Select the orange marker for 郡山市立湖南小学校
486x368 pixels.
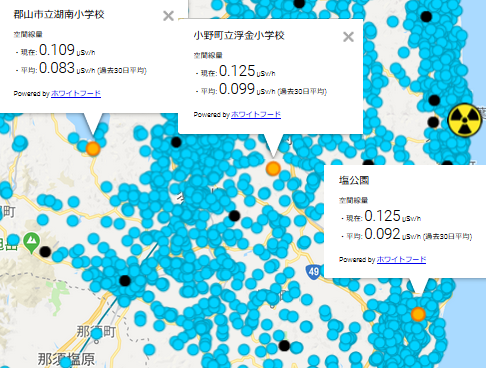pyautogui.click(x=93, y=148)
